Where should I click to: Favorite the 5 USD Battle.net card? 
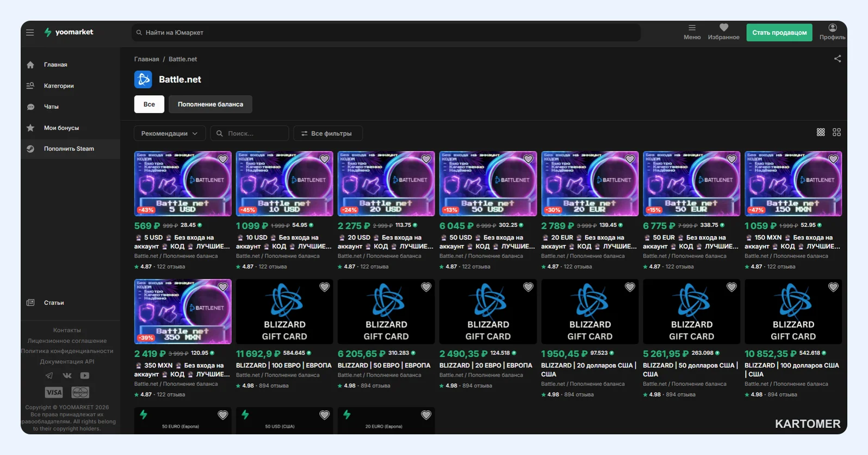coord(223,159)
